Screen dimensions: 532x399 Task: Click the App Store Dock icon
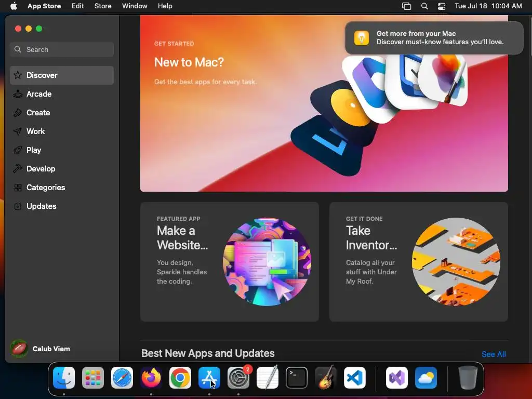click(209, 378)
